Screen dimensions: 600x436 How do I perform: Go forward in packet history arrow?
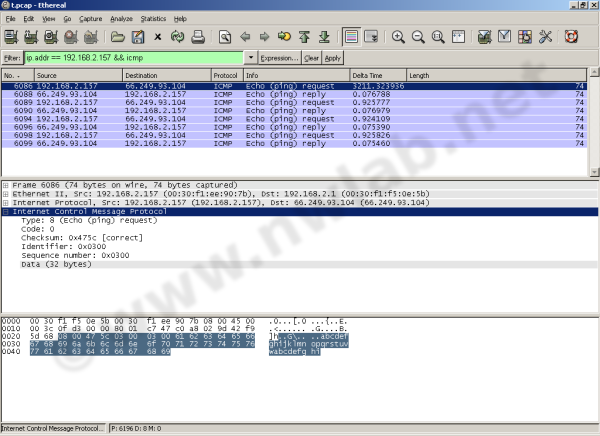click(264, 37)
